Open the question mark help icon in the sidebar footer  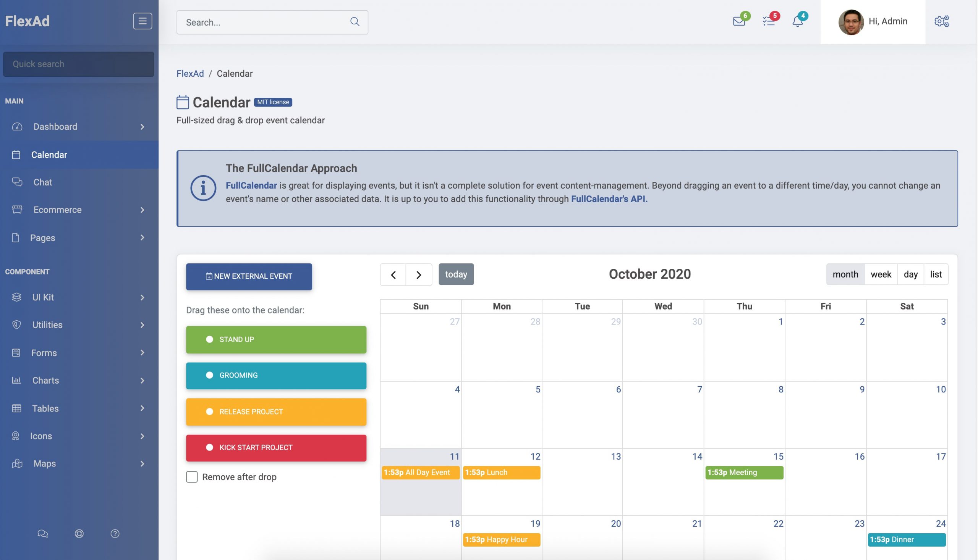(115, 533)
